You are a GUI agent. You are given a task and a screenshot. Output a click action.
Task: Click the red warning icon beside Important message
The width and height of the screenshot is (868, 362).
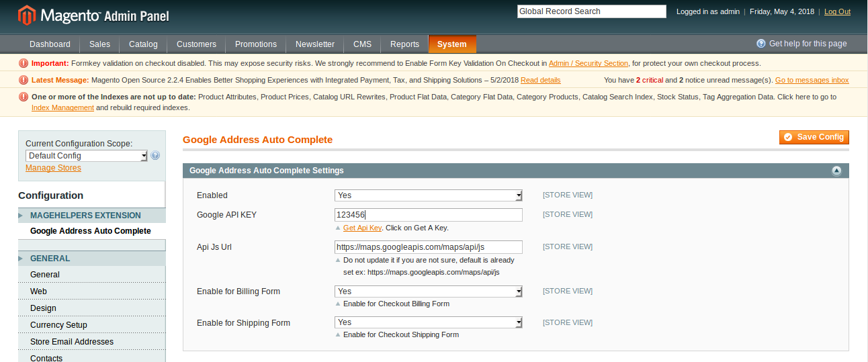[x=24, y=63]
